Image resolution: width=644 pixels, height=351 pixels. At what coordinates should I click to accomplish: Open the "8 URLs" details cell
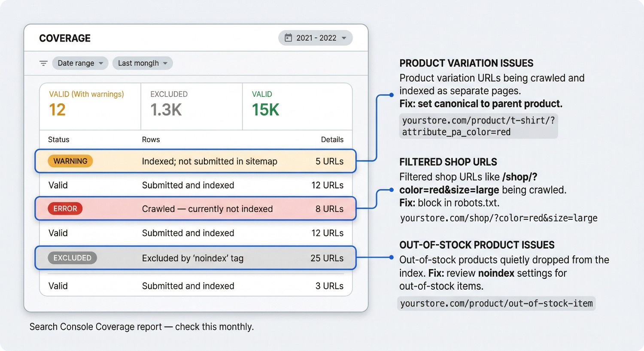pos(329,209)
